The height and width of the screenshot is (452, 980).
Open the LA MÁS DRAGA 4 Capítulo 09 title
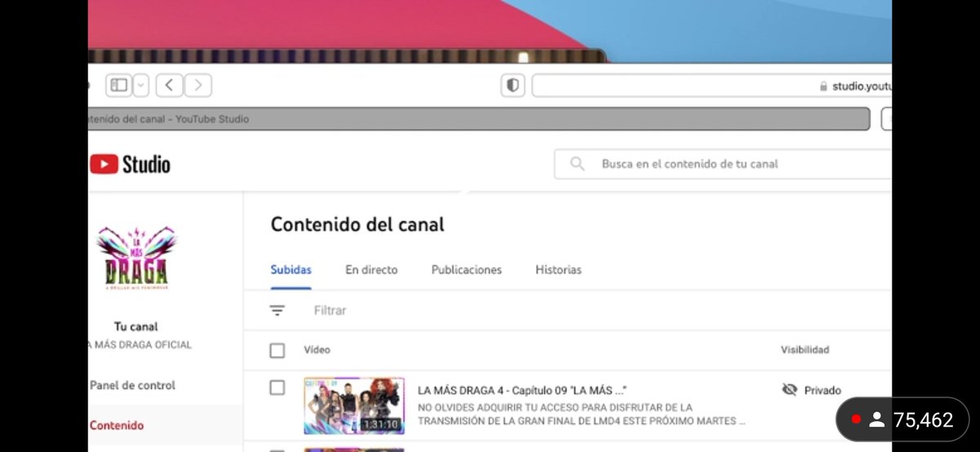(x=522, y=391)
